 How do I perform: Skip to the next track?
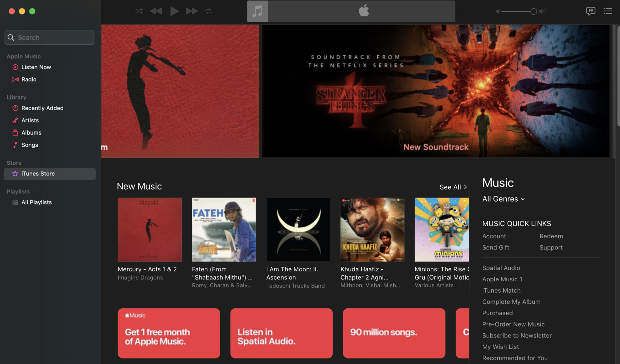[x=191, y=11]
